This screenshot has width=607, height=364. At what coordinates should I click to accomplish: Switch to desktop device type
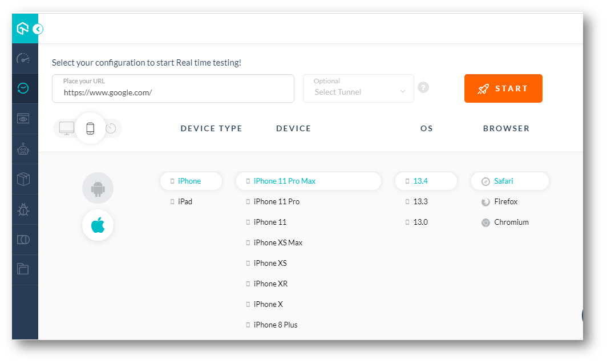coord(66,128)
